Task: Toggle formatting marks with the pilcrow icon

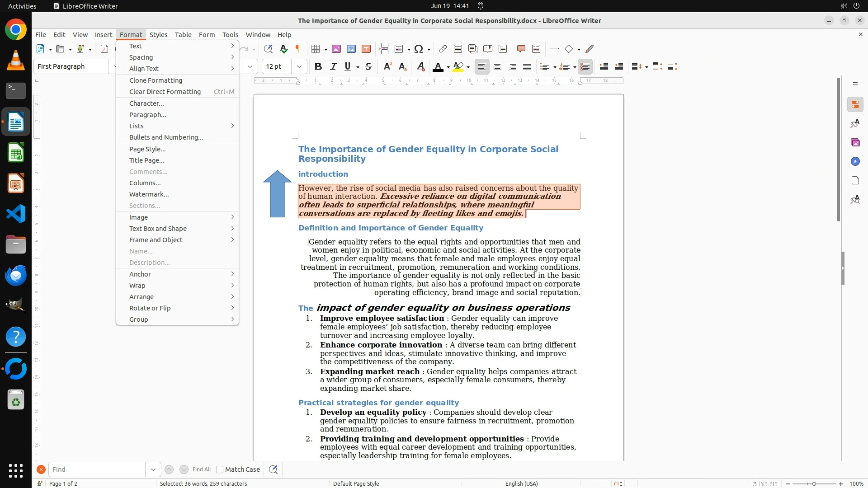Action: (x=297, y=49)
